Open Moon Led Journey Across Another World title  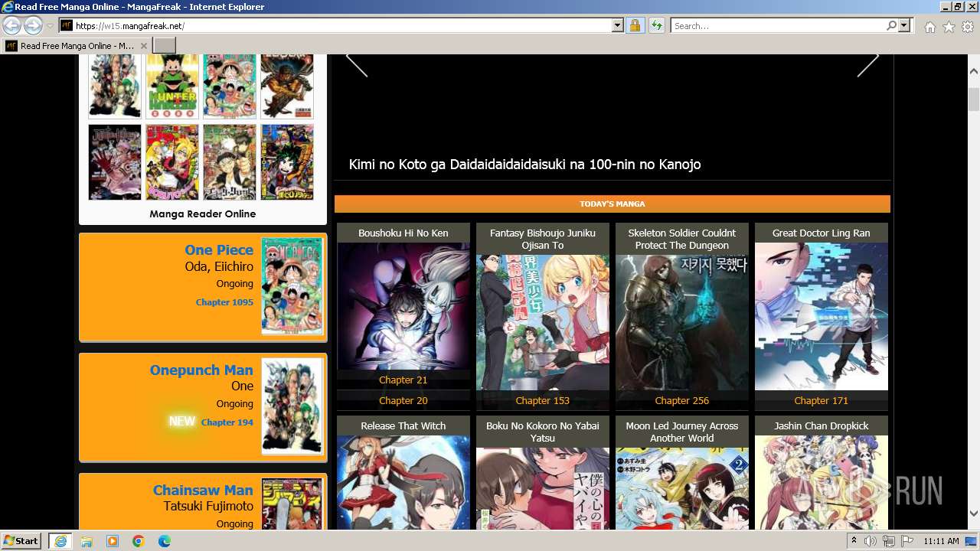(x=682, y=432)
